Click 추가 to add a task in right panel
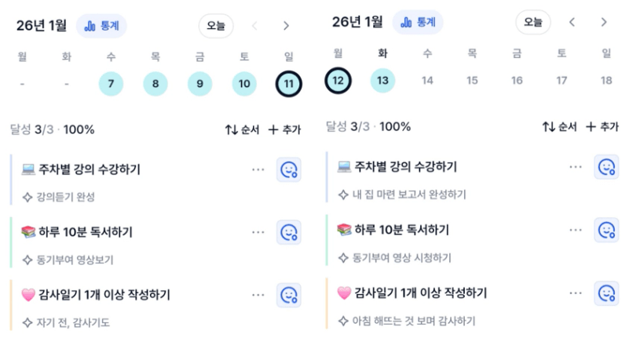This screenshot has width=644, height=338. click(x=602, y=126)
